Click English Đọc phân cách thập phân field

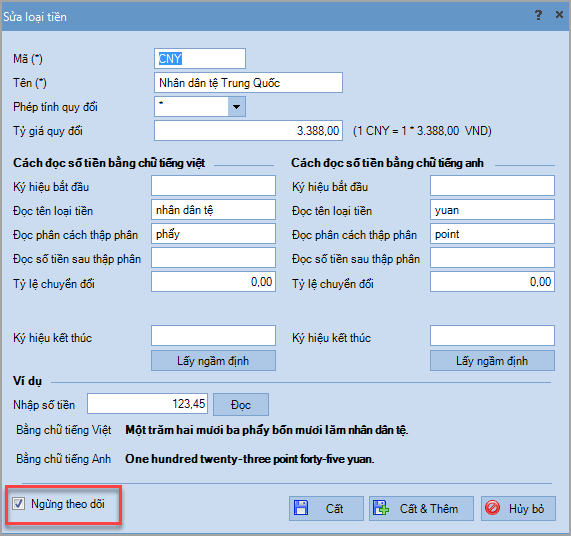point(492,234)
